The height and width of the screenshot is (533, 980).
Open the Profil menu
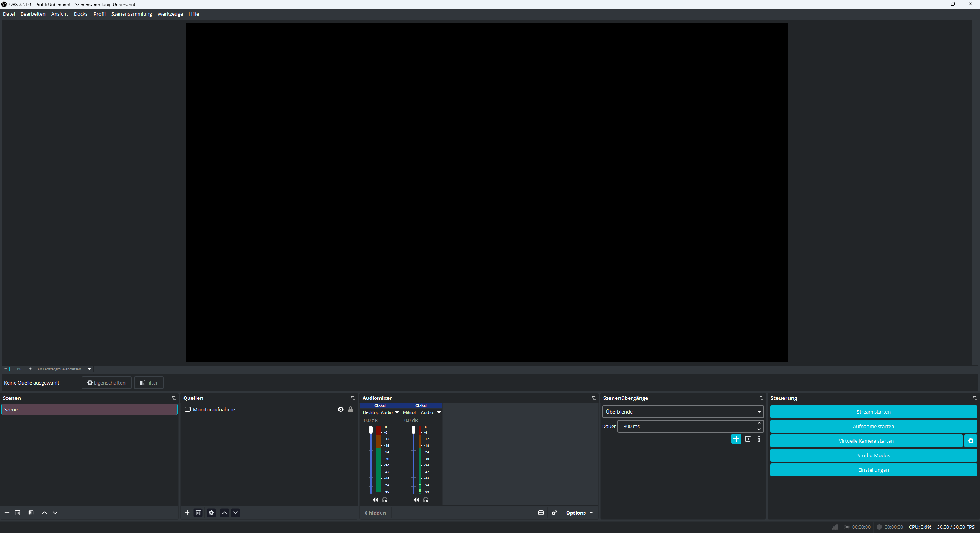[x=100, y=14]
